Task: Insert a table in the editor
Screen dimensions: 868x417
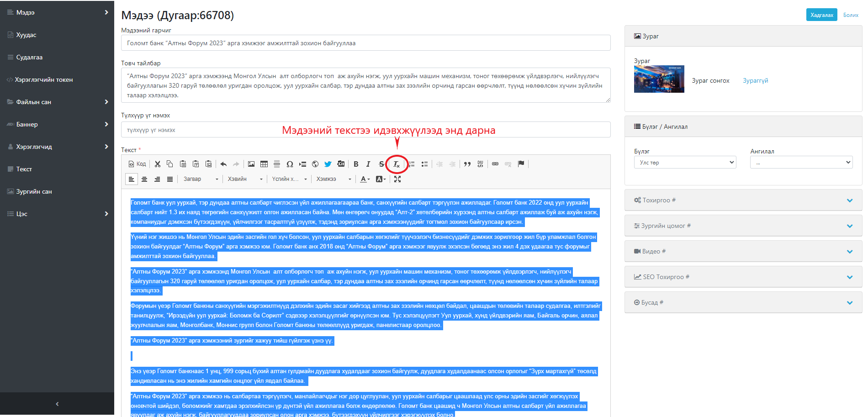Action: pos(264,164)
